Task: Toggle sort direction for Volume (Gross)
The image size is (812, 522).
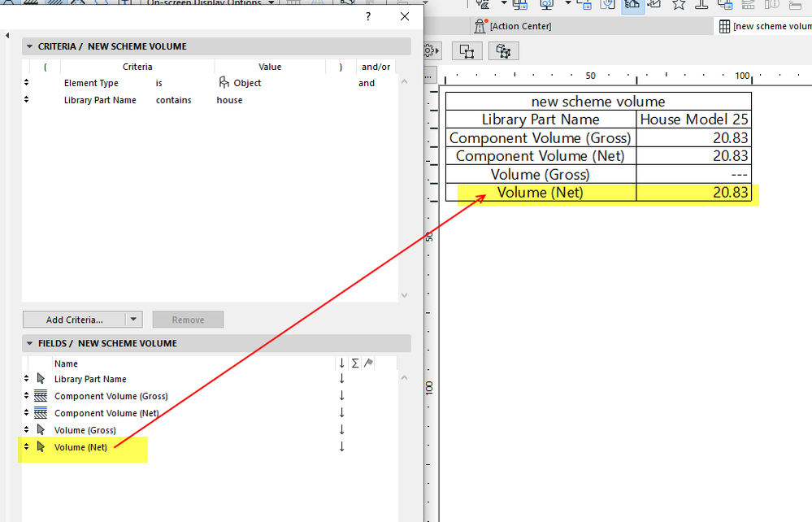Action: point(341,429)
